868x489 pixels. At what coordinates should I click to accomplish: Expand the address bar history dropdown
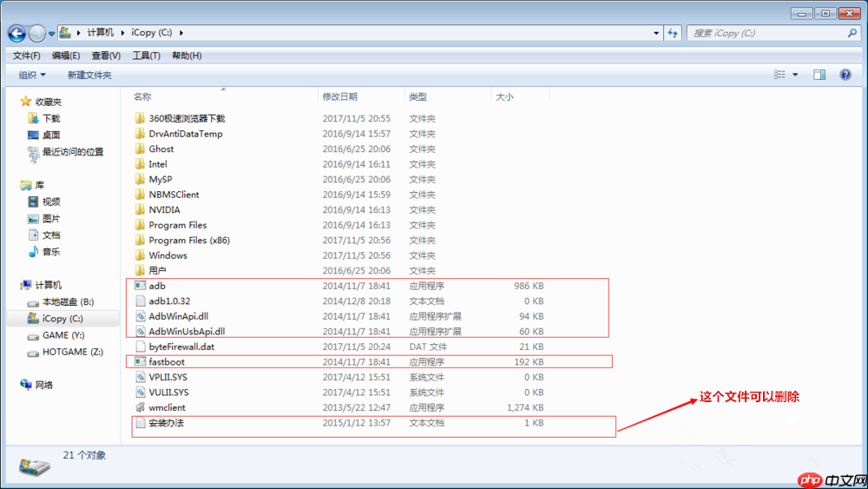pyautogui.click(x=656, y=33)
